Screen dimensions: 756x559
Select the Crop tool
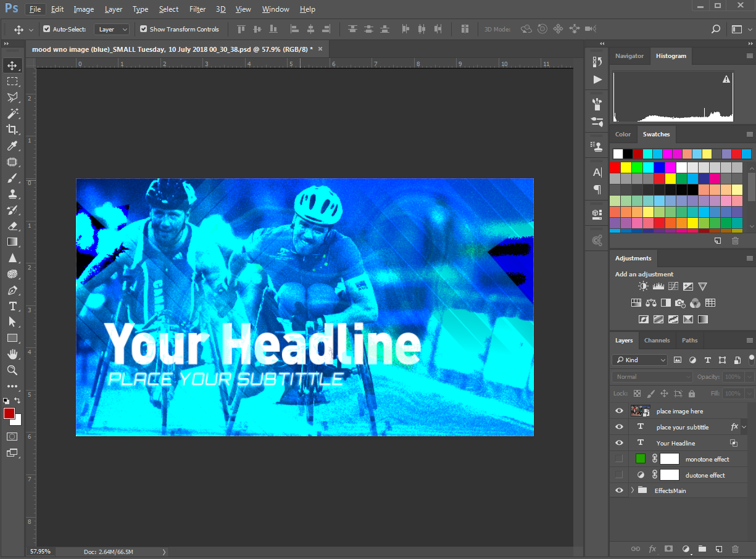tap(12, 130)
